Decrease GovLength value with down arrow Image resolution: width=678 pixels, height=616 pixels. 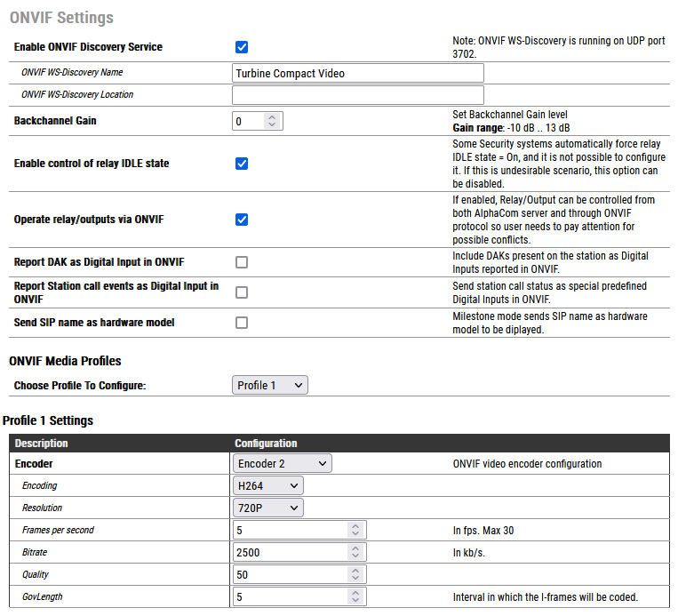[355, 601]
